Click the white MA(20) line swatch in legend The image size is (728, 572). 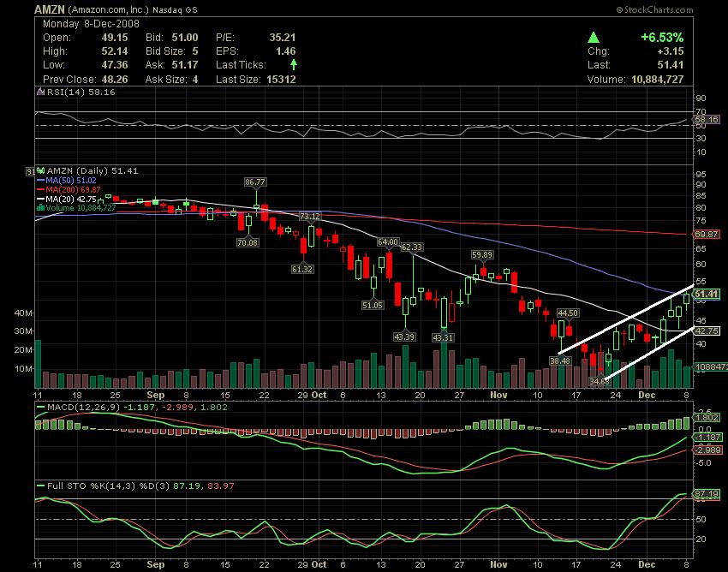(x=41, y=200)
